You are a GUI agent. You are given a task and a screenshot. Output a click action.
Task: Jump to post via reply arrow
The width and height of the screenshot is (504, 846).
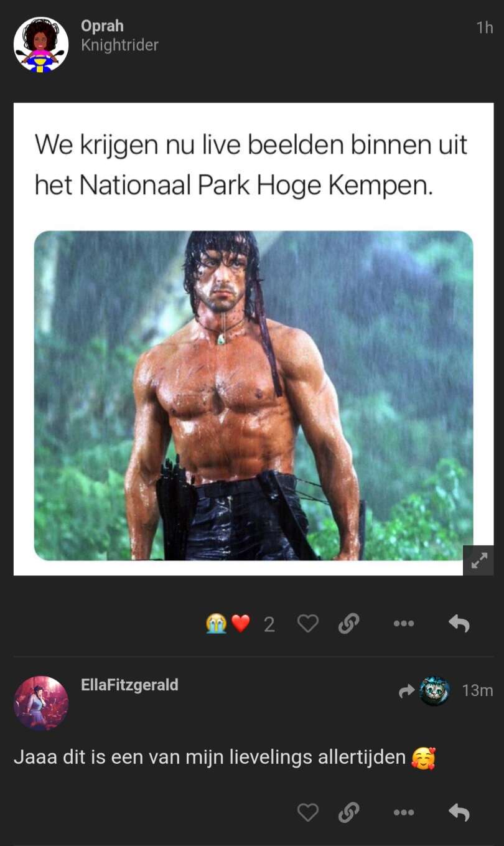(x=406, y=691)
